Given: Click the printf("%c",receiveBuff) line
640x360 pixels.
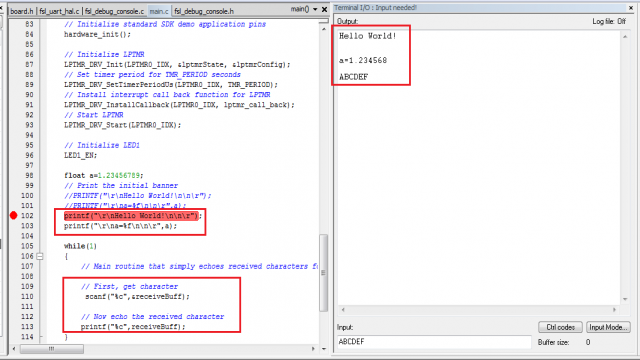Looking at the screenshot, I should (133, 327).
